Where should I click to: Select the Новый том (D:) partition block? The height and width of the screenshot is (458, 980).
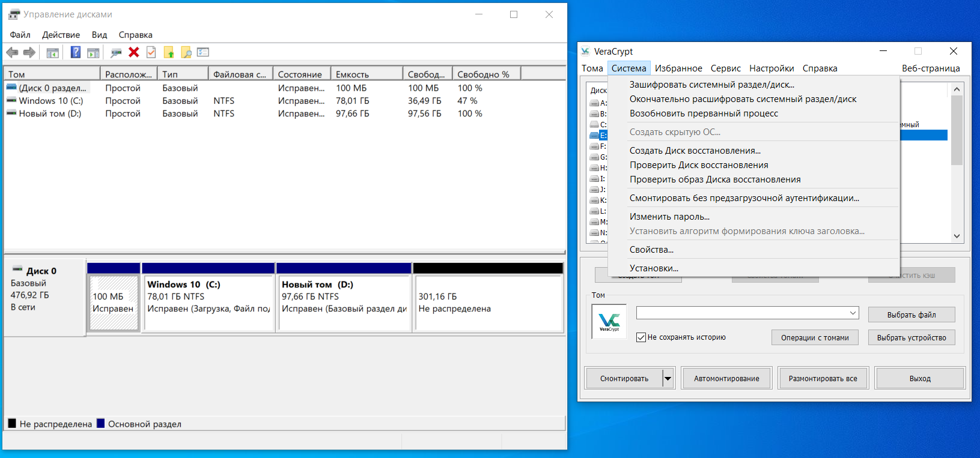coord(344,297)
